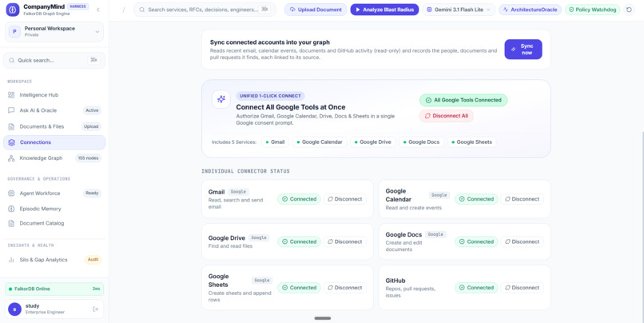644x323 pixels.
Task: Click the Connected status on the Google Docs card
Action: (476, 241)
